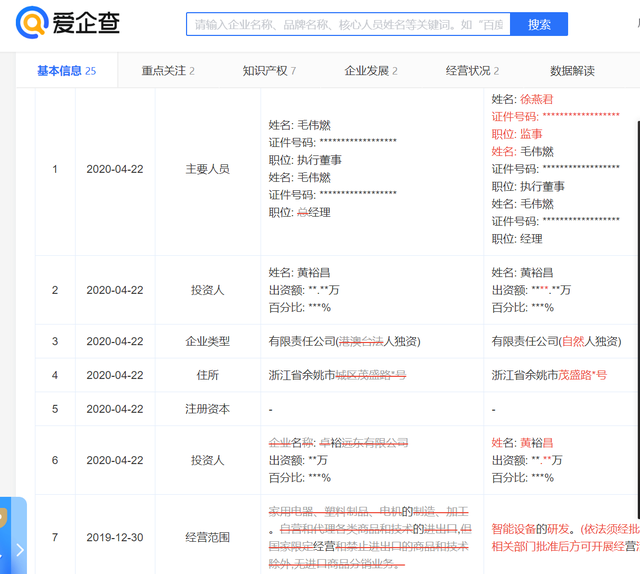The height and width of the screenshot is (574, 640).
Task: Click the old address 浙江省余姚市城区茂盛路*号
Action: (x=337, y=375)
